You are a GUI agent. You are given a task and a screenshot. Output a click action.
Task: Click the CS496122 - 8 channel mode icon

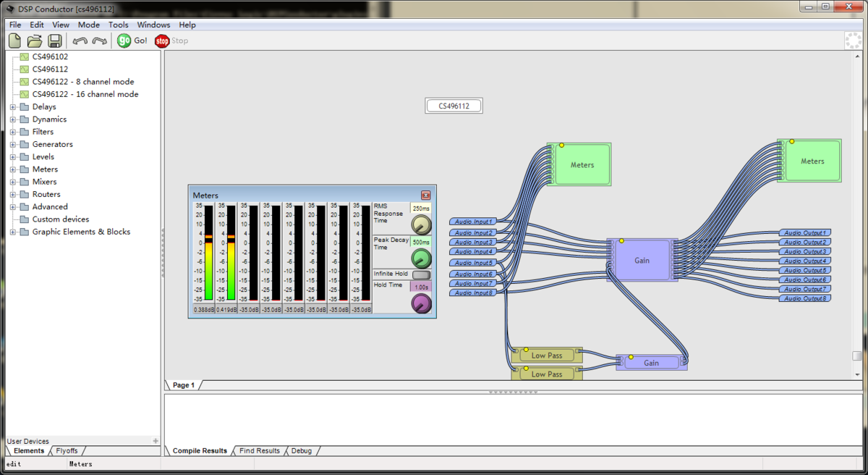[x=25, y=82]
